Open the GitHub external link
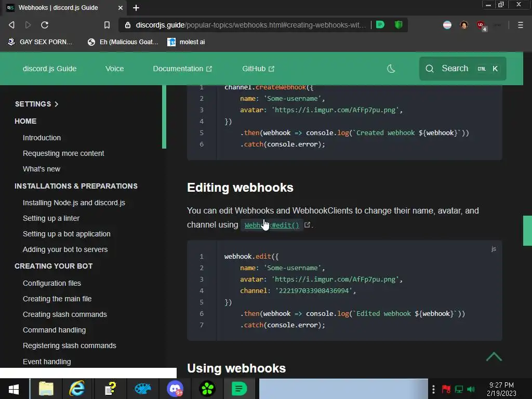This screenshot has height=399, width=532. (x=258, y=69)
